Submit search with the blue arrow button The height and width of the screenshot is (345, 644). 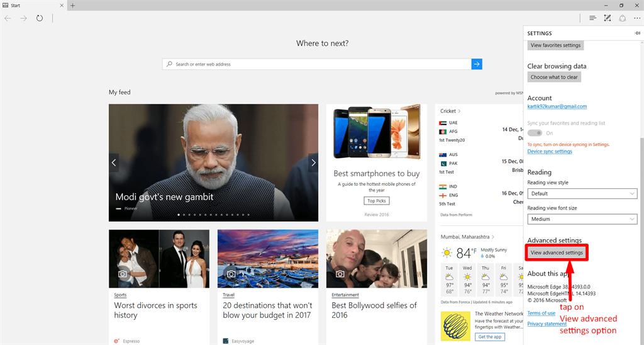pyautogui.click(x=477, y=64)
